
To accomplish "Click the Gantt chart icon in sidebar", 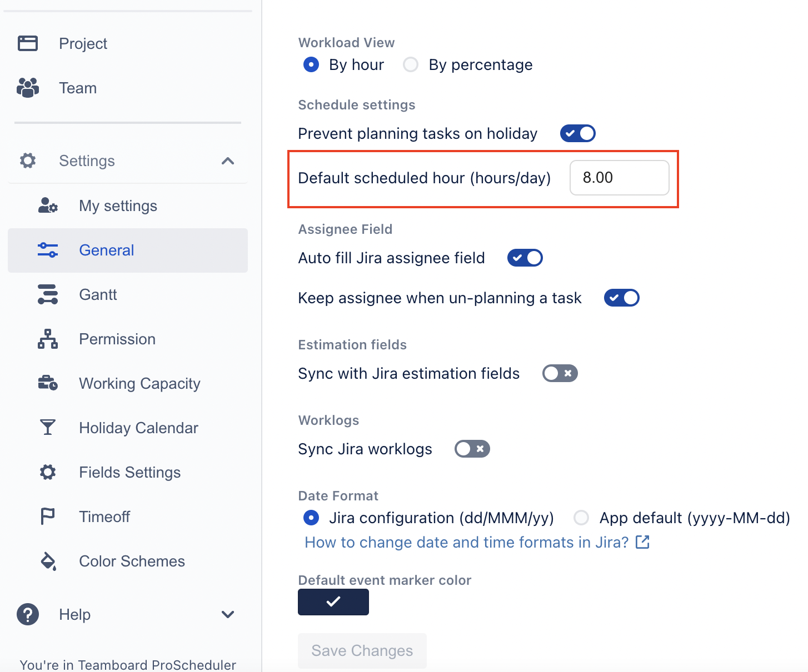I will pyautogui.click(x=48, y=294).
